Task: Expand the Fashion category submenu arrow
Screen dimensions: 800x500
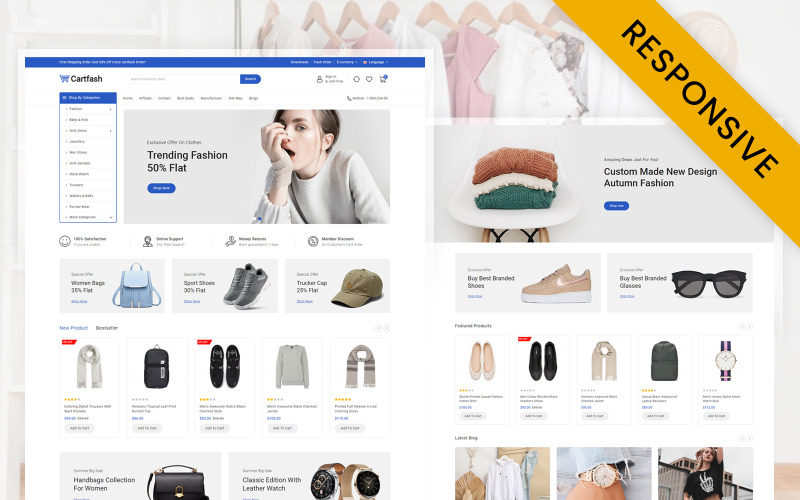Action: (x=110, y=109)
